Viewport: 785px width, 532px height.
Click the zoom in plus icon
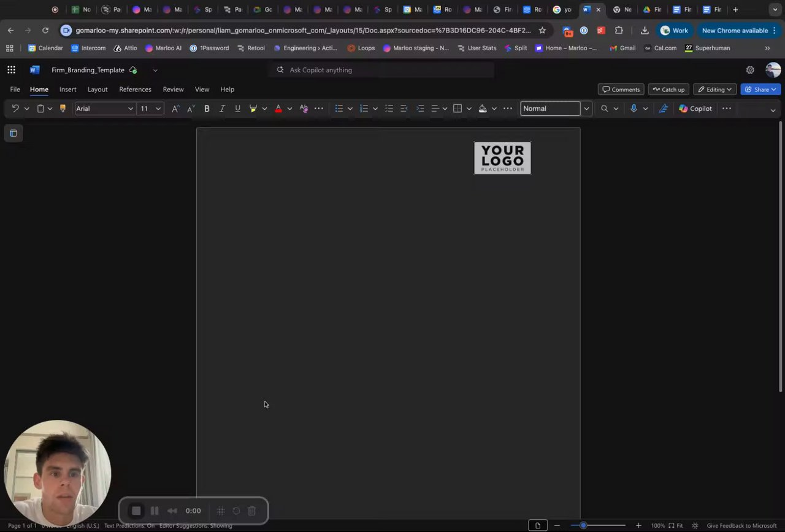tap(638, 525)
